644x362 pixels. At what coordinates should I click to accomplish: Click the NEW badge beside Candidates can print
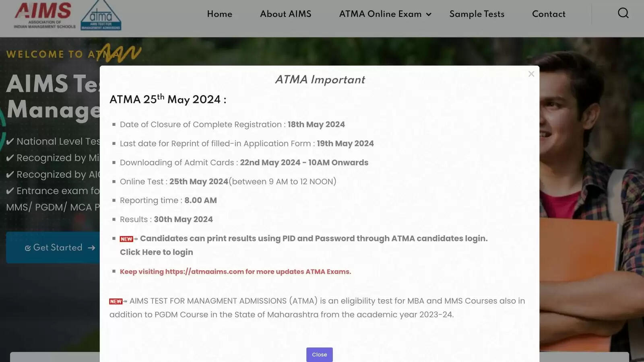(x=126, y=239)
